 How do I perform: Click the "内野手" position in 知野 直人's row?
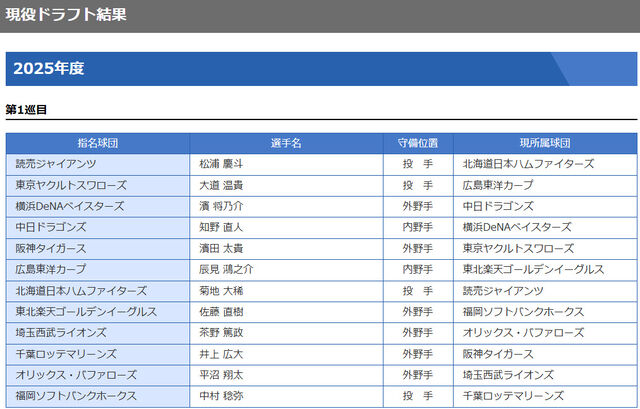418,227
